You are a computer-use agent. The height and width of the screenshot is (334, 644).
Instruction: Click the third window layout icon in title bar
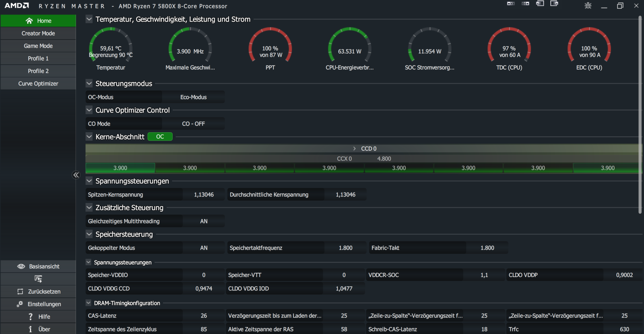[540, 3]
